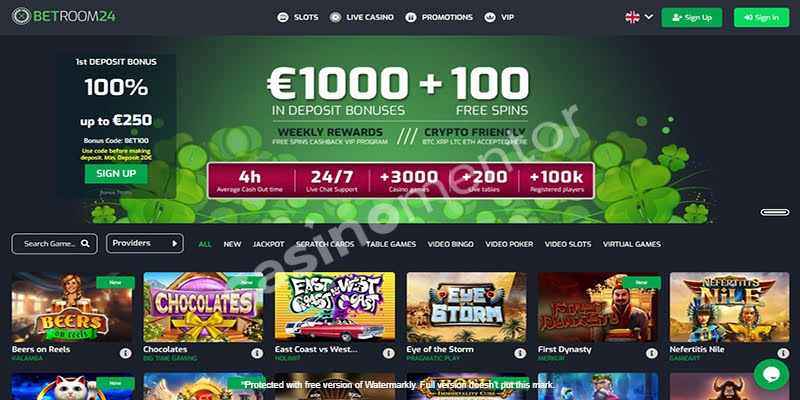Focus the Search Game input field
This screenshot has width=800, height=400.
point(55,244)
